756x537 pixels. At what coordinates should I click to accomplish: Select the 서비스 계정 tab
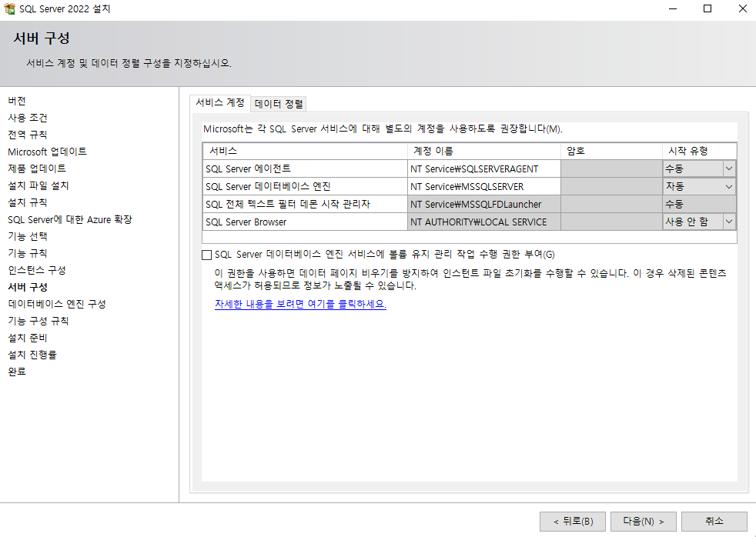(220, 102)
